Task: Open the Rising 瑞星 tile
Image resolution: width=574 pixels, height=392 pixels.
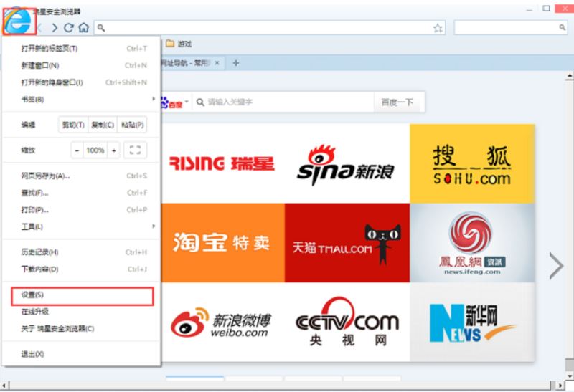Action: pyautogui.click(x=222, y=163)
